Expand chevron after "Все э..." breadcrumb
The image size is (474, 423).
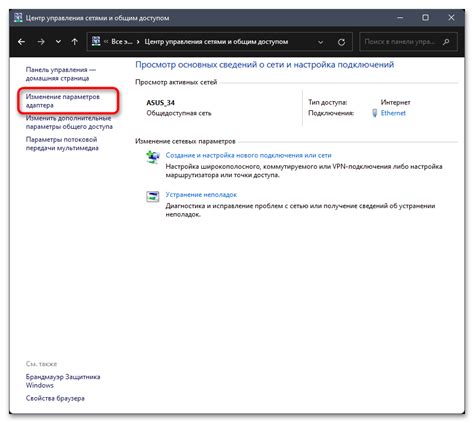click(x=138, y=42)
